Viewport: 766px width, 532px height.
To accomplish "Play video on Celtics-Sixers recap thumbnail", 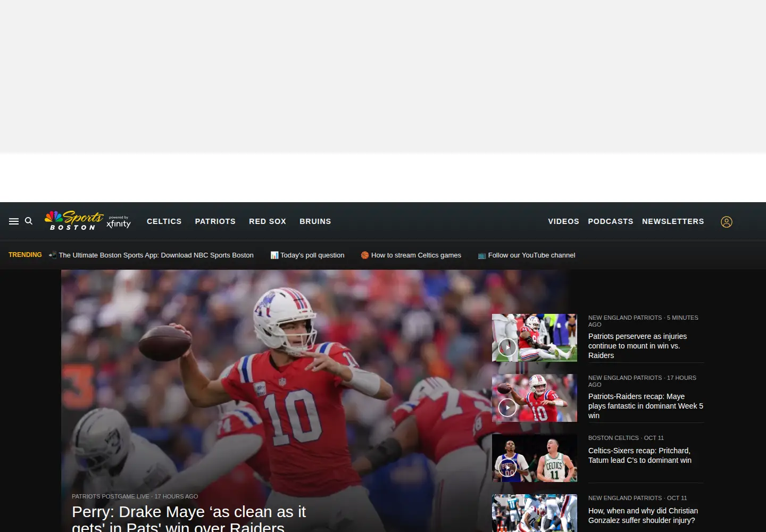I will [x=507, y=468].
